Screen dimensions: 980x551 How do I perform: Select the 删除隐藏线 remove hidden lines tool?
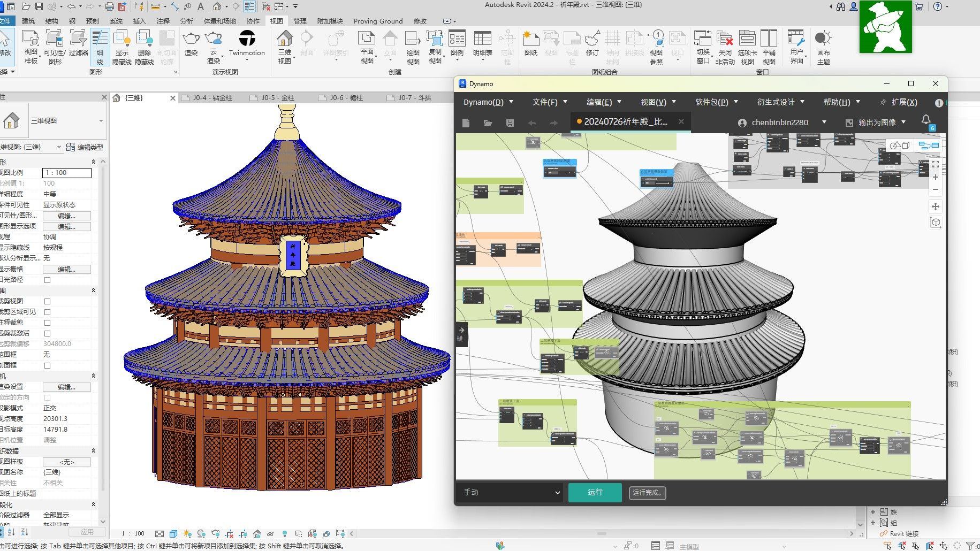coord(145,47)
